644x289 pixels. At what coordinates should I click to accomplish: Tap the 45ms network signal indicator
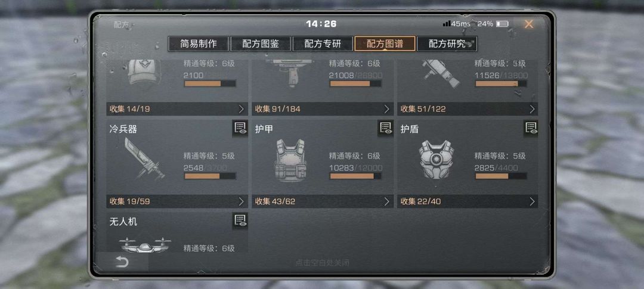[456, 24]
